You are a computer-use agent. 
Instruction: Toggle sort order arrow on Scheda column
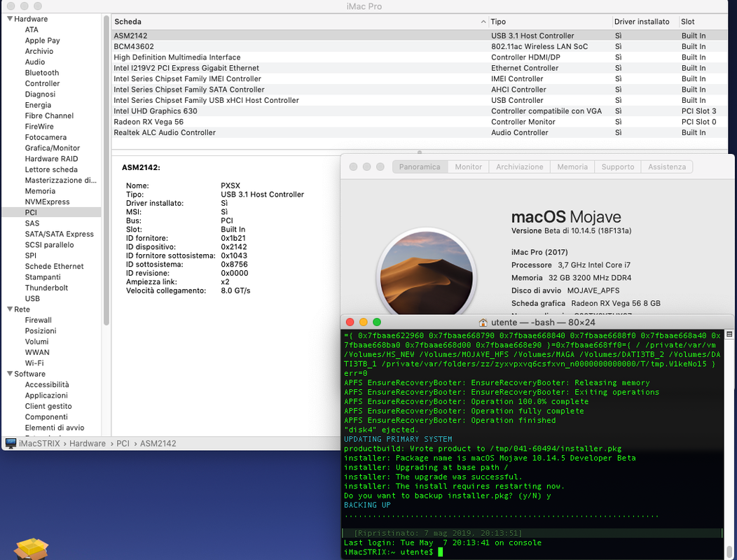tap(483, 22)
